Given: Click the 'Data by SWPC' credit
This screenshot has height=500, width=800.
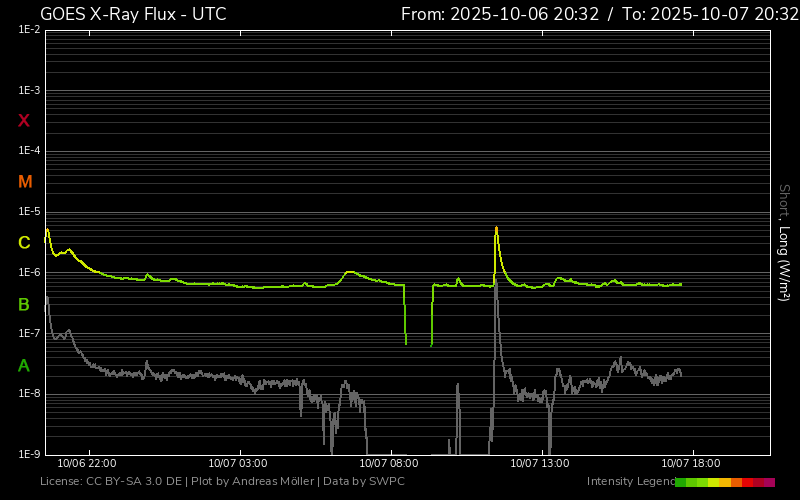Looking at the screenshot, I should click(364, 481).
